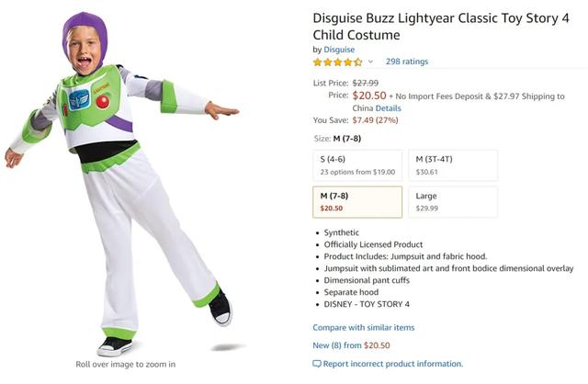588x384 pixels.
Task: Open shipping Details link
Action: (x=388, y=108)
